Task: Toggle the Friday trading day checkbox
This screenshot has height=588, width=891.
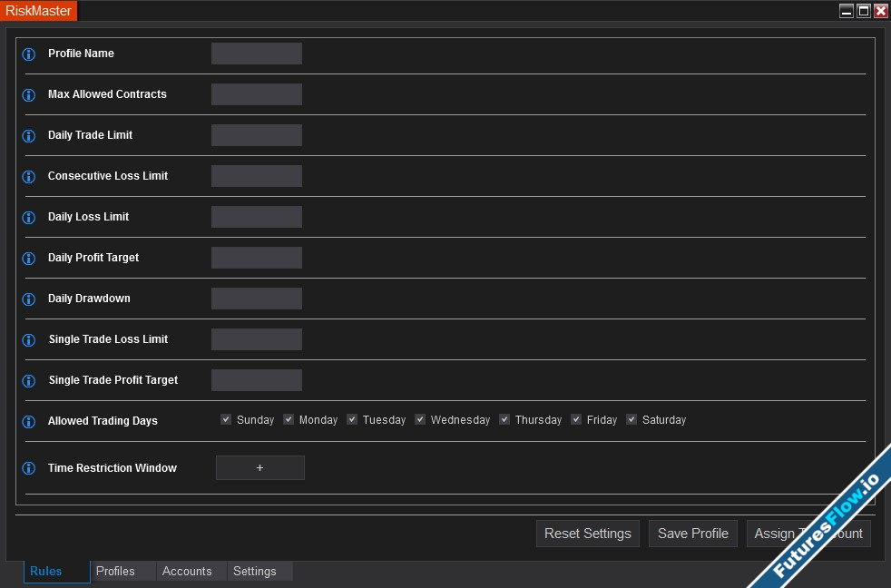Action: click(576, 419)
